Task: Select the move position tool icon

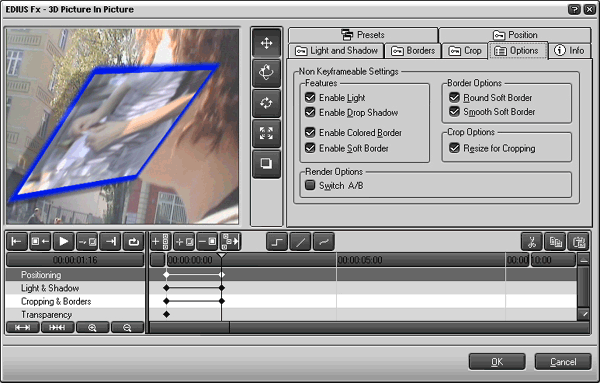Action: point(266,43)
